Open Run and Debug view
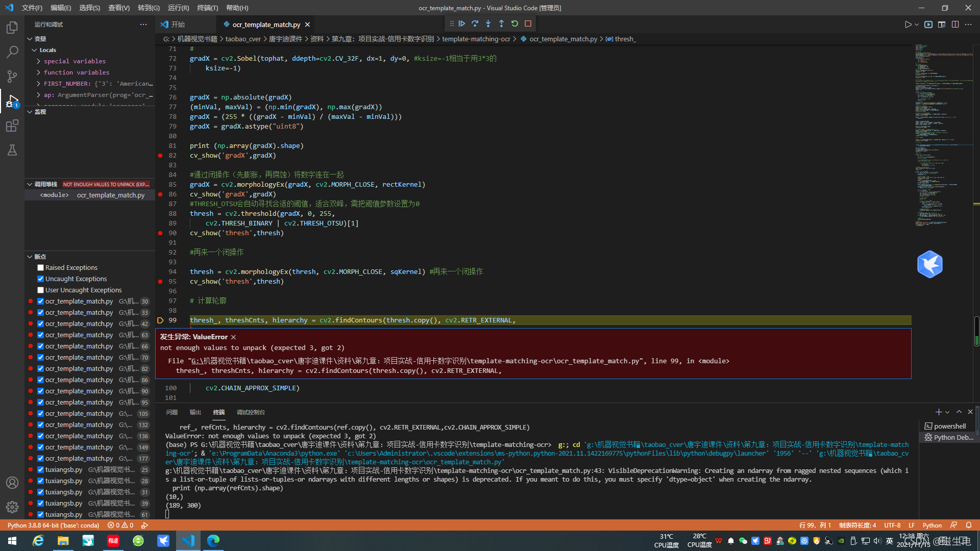The height and width of the screenshot is (551, 980). click(x=12, y=101)
